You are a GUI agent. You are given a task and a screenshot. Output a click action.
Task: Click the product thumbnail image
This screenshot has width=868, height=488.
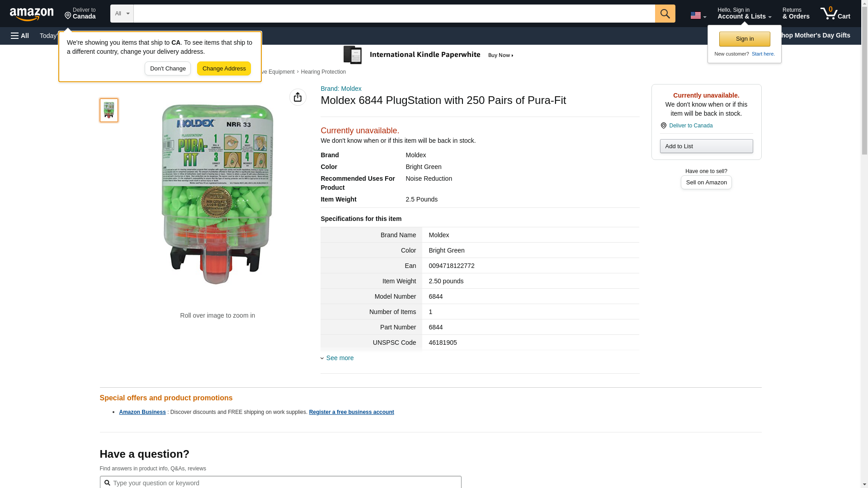coord(109,110)
